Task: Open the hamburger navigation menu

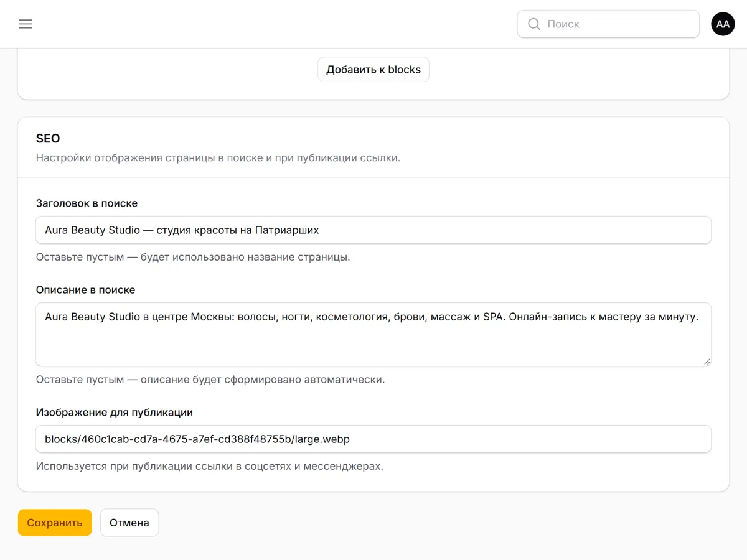Action: coord(26,24)
